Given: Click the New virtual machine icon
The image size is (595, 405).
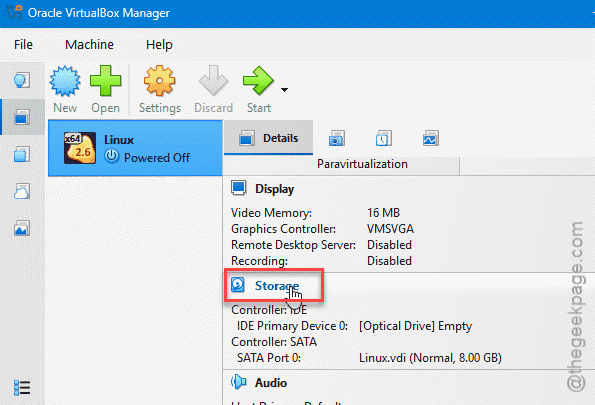Looking at the screenshot, I should click(65, 81).
